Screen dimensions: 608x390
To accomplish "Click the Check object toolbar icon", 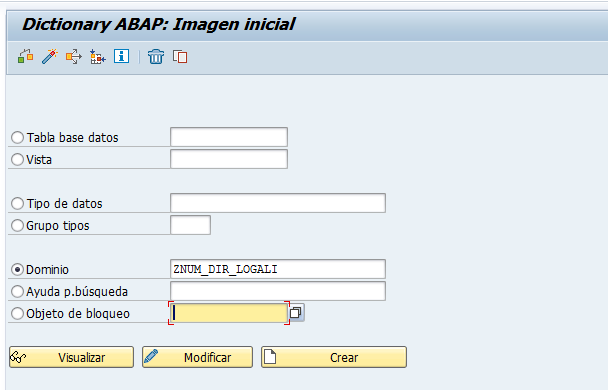I will click(26, 56).
